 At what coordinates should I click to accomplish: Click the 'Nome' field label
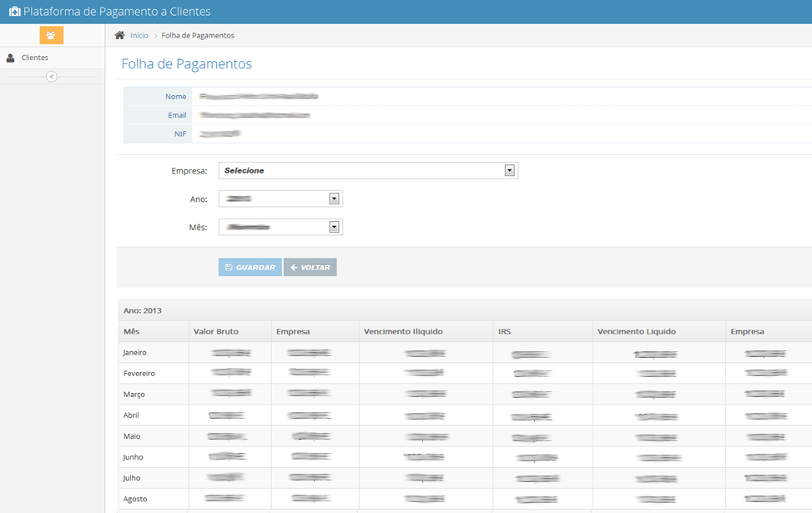(175, 96)
